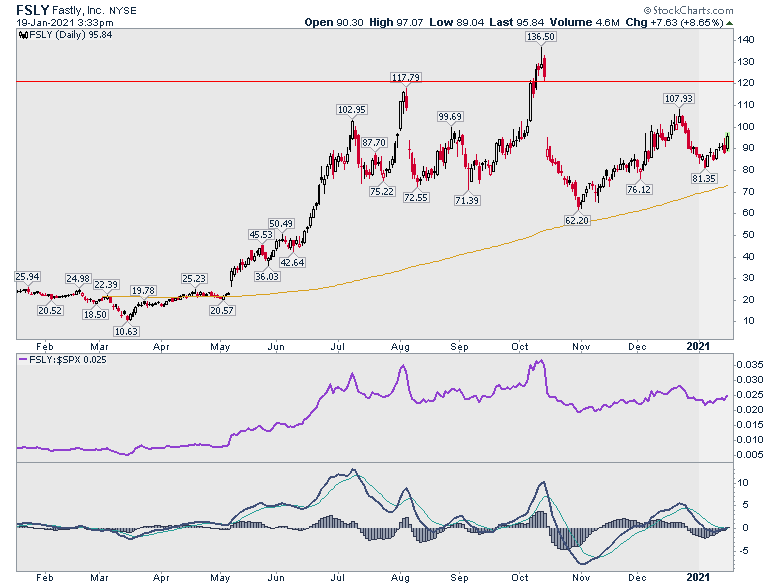
Task: Click the 'Last 95.84' value in header
Action: [x=517, y=22]
